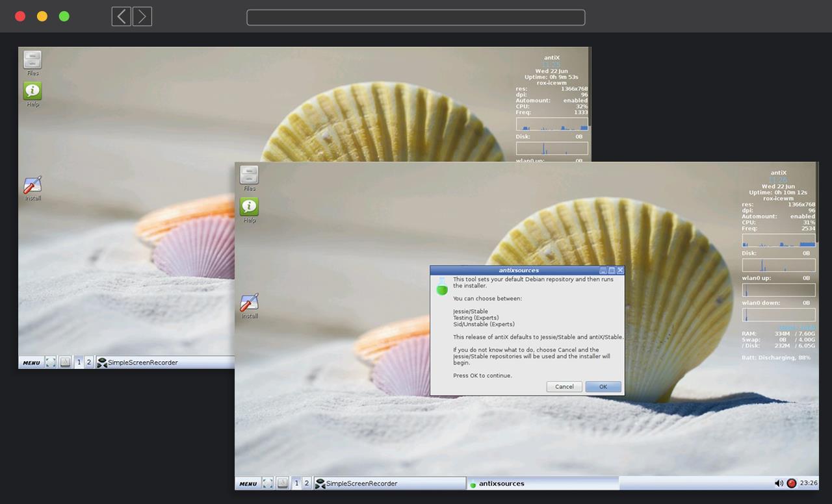Click the empty address bar field
The image size is (832, 504).
tap(416, 17)
